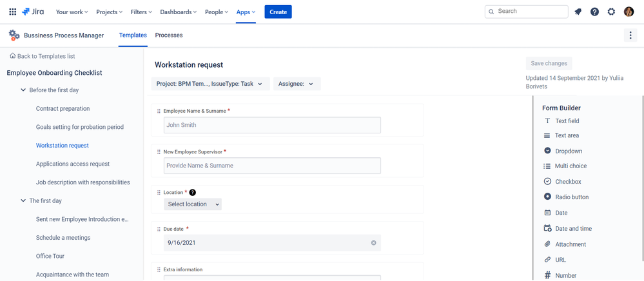644x281 pixels.
Task: Open Sent new Employee Introduction step
Action: tap(83, 219)
